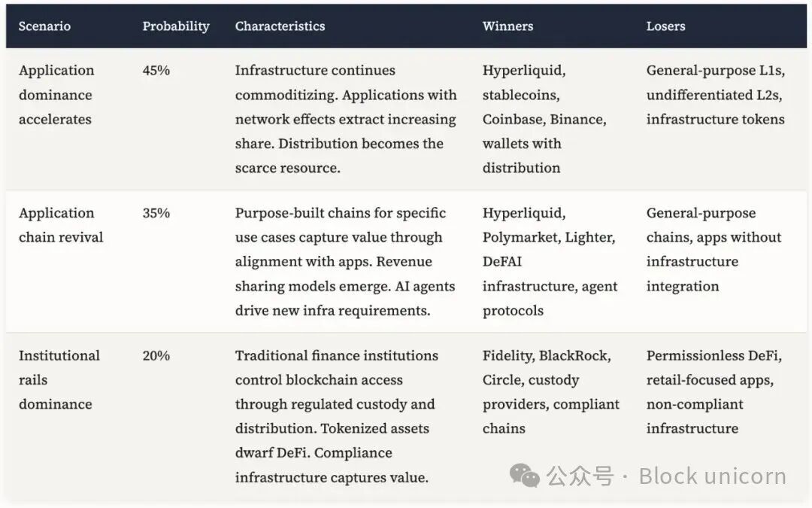The width and height of the screenshot is (812, 508).
Task: Select the 35% probability value
Action: [x=156, y=213]
